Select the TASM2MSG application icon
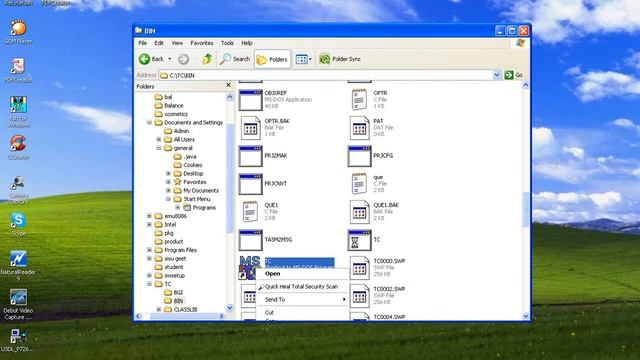 [x=250, y=240]
